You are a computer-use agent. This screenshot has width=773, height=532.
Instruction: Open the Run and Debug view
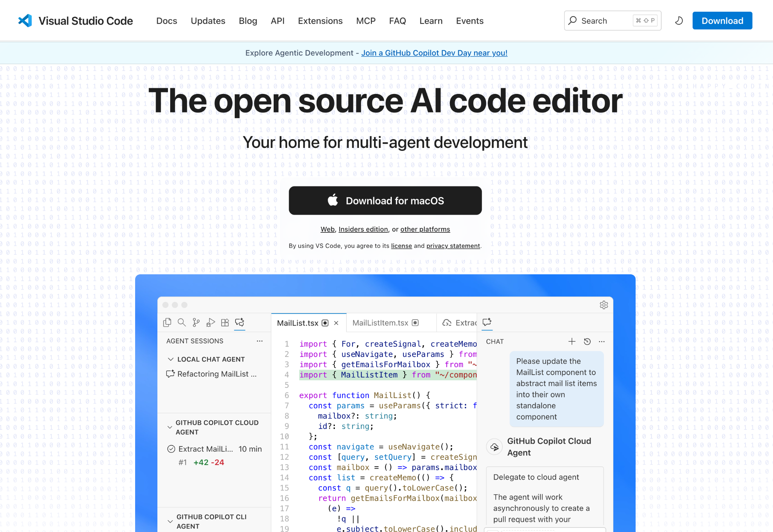tap(210, 323)
